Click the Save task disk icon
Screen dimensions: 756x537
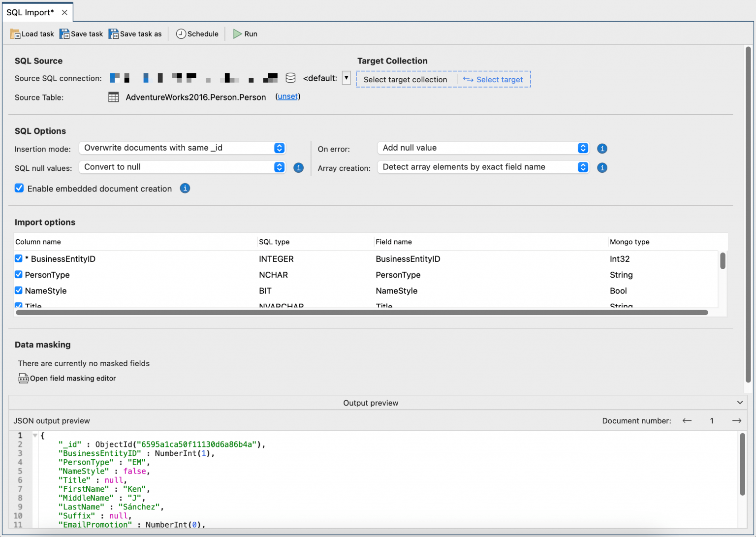pyautogui.click(x=64, y=34)
